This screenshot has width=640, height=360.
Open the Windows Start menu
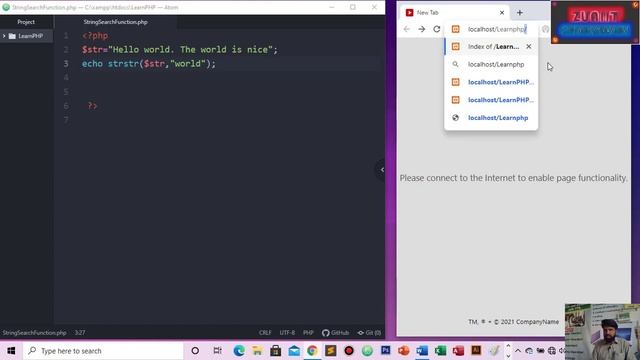coord(11,351)
